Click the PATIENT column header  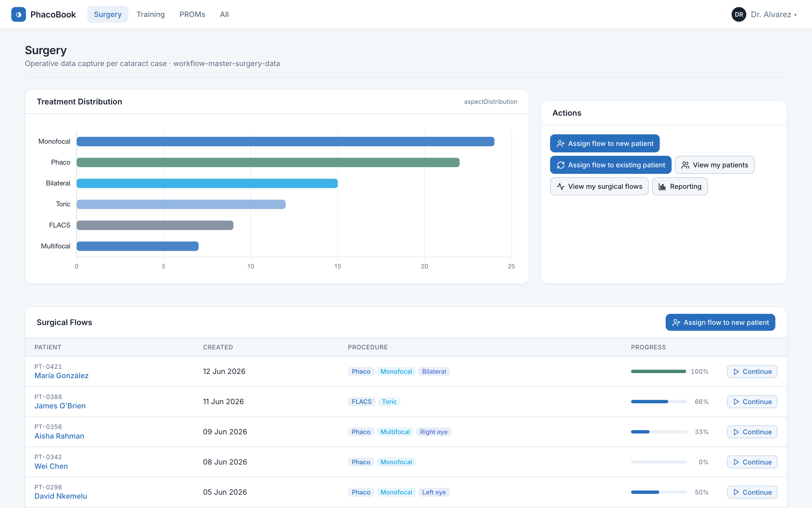[x=48, y=347]
